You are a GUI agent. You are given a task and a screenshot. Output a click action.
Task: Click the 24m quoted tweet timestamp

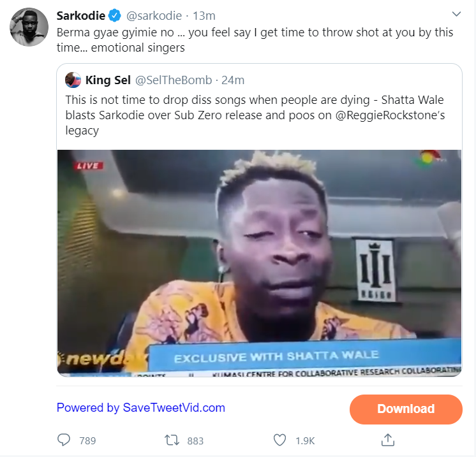(x=232, y=80)
